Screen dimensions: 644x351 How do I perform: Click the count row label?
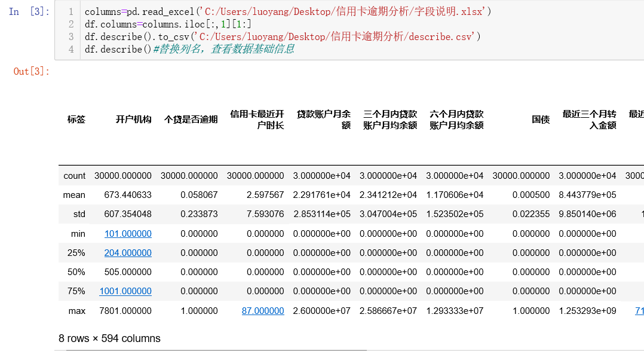(x=74, y=176)
